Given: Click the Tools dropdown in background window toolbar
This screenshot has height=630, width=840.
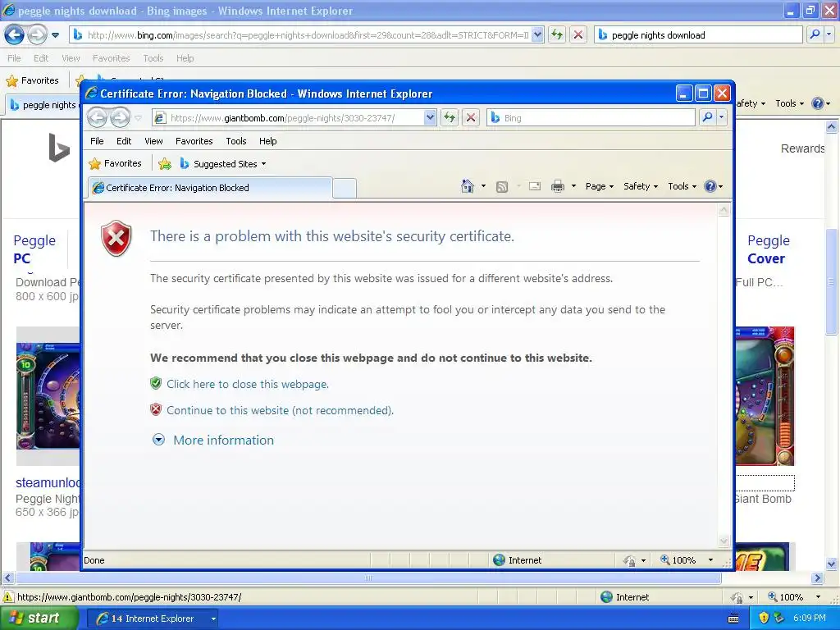Looking at the screenshot, I should click(789, 103).
